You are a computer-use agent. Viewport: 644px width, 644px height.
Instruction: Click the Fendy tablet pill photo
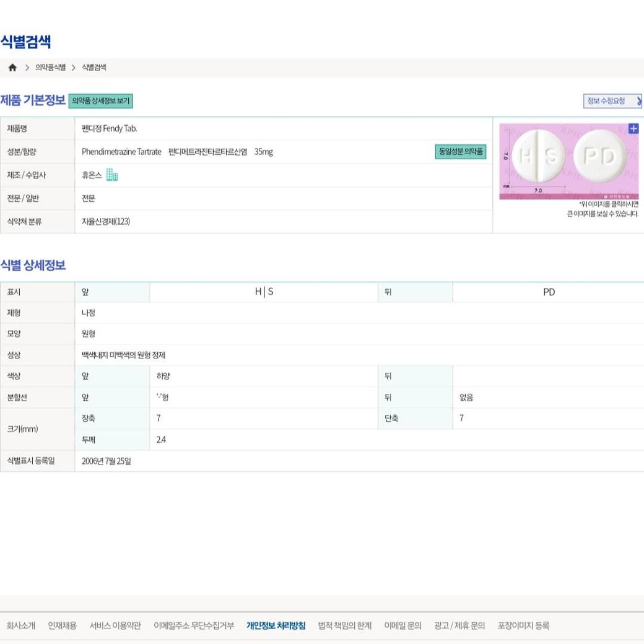[568, 160]
